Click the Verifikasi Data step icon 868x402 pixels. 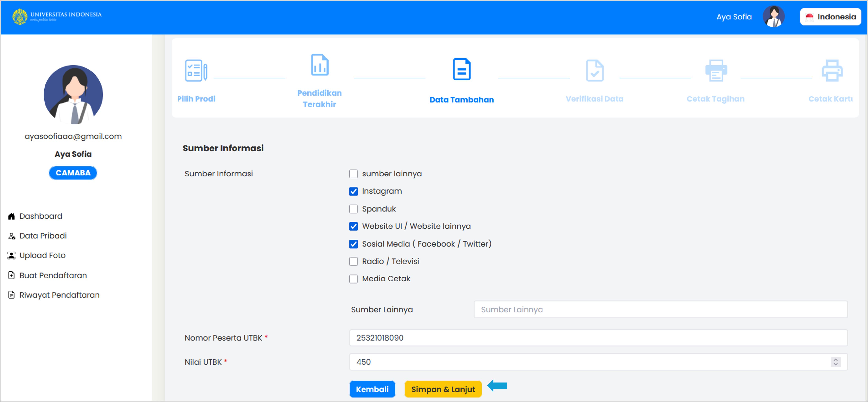point(594,71)
